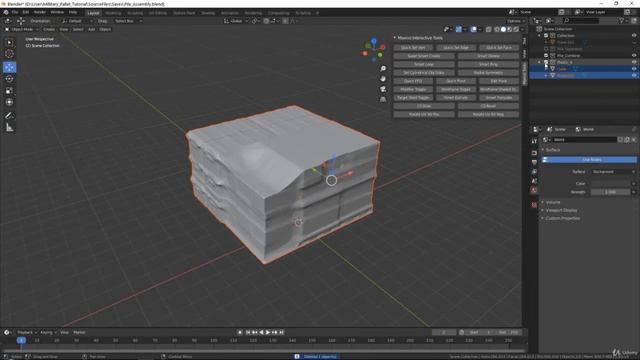Expand the Volume panel
The width and height of the screenshot is (640, 360).
(553, 202)
